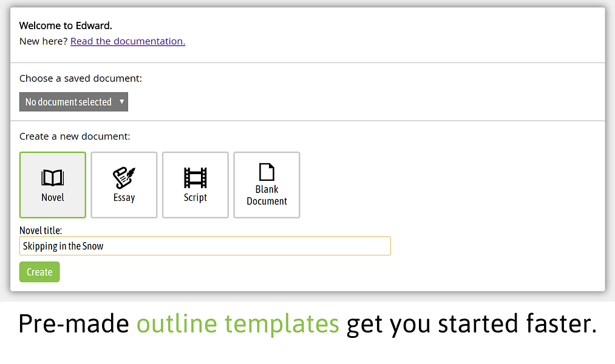Image resolution: width=615 pixels, height=364 pixels.
Task: Click 'Skipping in the Snow' title text
Action: tap(63, 246)
